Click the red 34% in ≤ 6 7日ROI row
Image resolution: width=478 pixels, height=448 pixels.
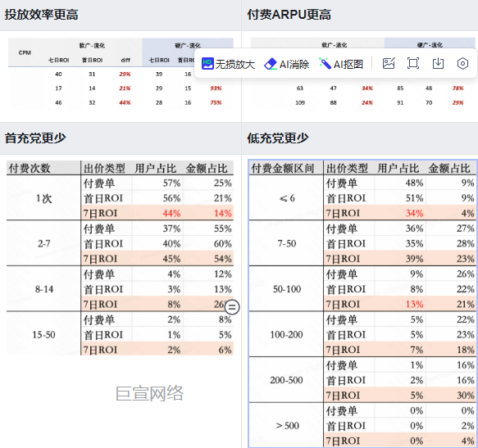pyautogui.click(x=414, y=213)
